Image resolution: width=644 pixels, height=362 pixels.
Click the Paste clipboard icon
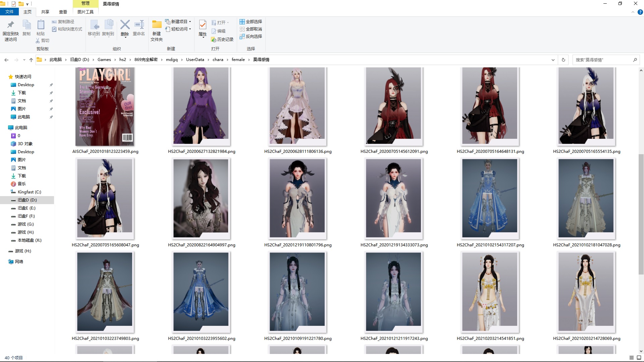(x=41, y=25)
